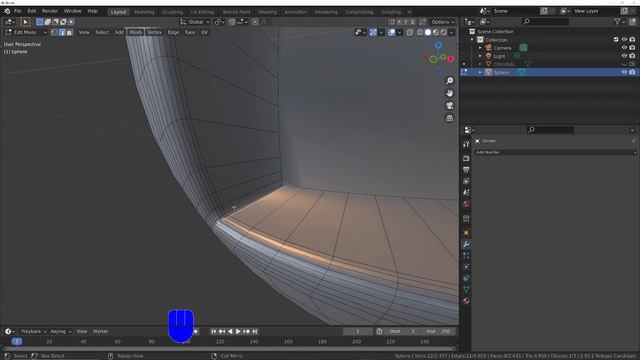Open the Playback dropdown in timeline
Image resolution: width=640 pixels, height=360 pixels.
[x=33, y=331]
